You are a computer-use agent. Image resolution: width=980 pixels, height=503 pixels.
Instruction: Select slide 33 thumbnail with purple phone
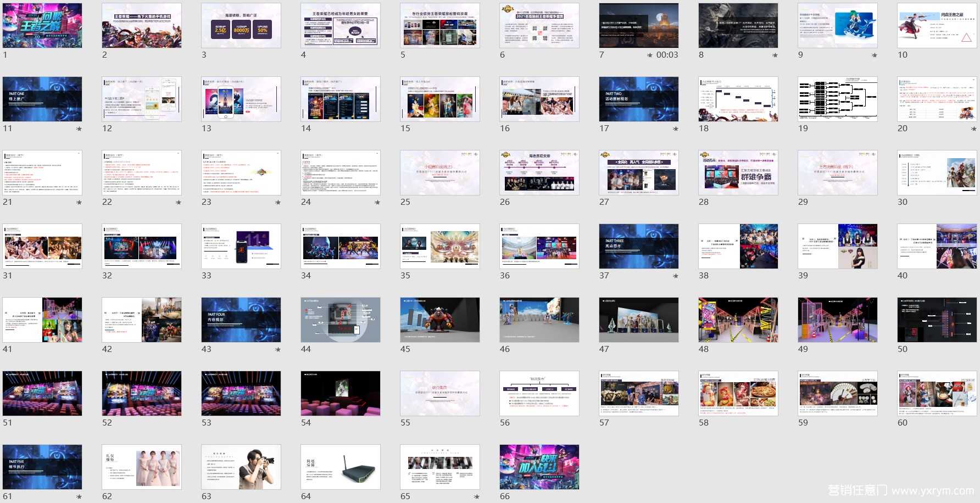241,247
